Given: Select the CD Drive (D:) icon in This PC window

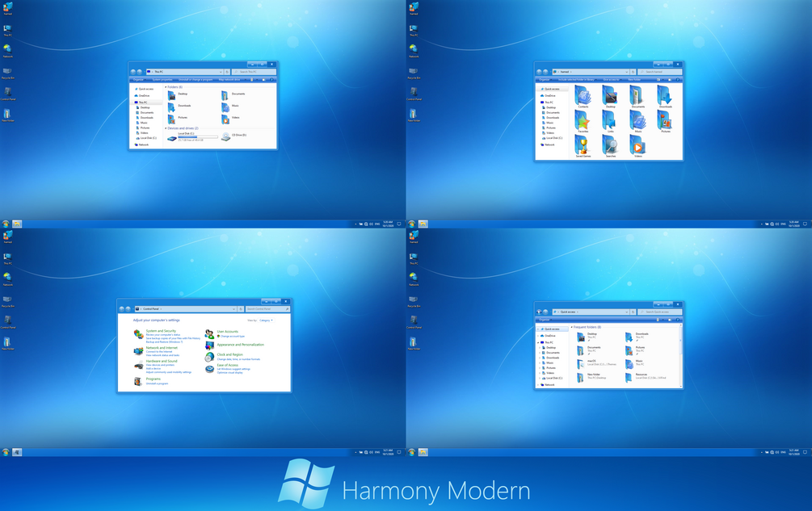Looking at the screenshot, I should [x=225, y=136].
